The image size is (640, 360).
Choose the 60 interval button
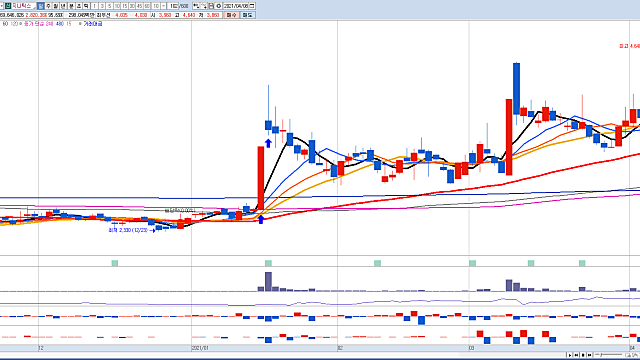[x=147, y=6]
